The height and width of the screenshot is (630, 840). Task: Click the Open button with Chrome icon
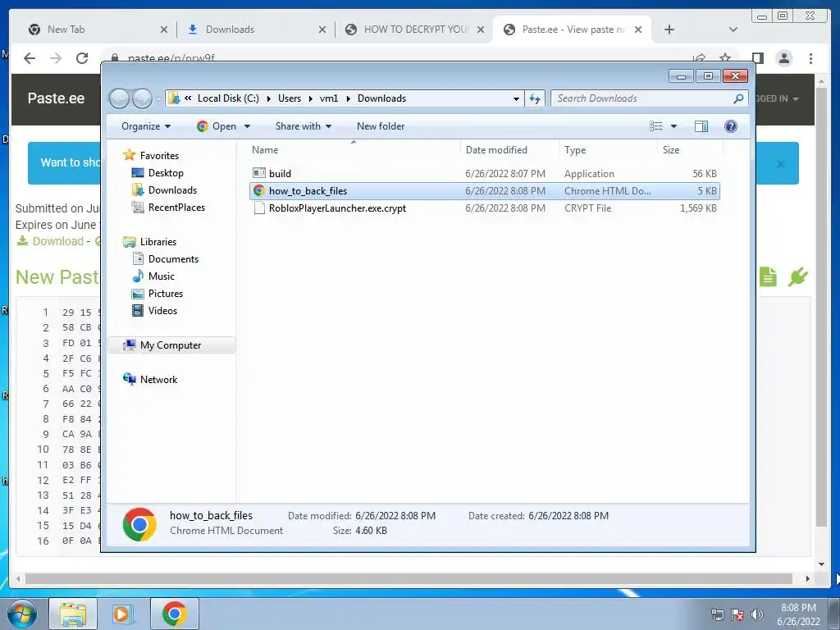click(217, 126)
